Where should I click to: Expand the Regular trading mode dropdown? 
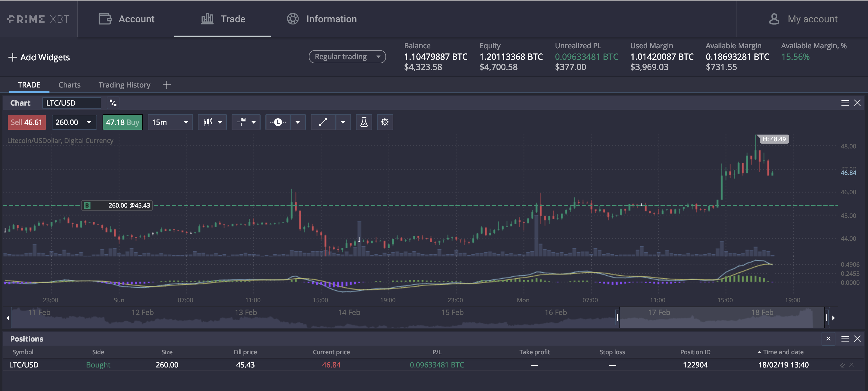pos(347,57)
